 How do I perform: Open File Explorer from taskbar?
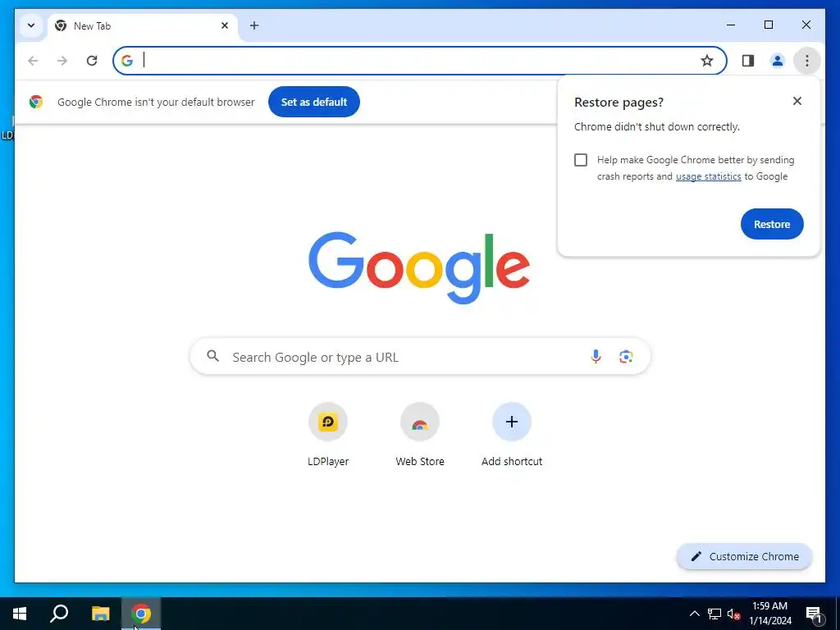coord(100,614)
